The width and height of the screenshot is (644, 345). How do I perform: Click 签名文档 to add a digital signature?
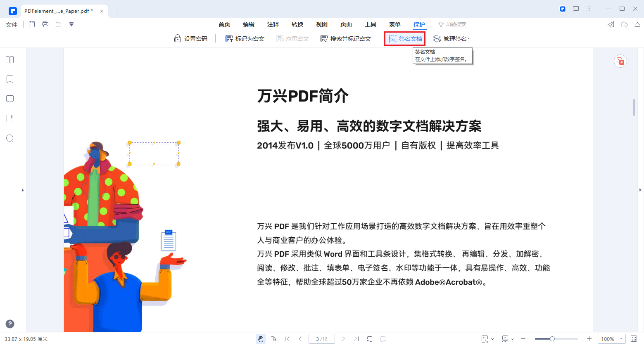405,38
